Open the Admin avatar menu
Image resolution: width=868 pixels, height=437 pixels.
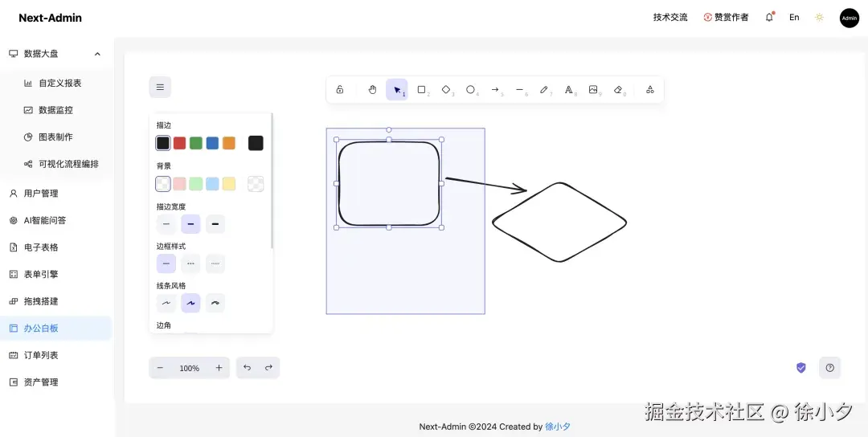[x=850, y=18]
